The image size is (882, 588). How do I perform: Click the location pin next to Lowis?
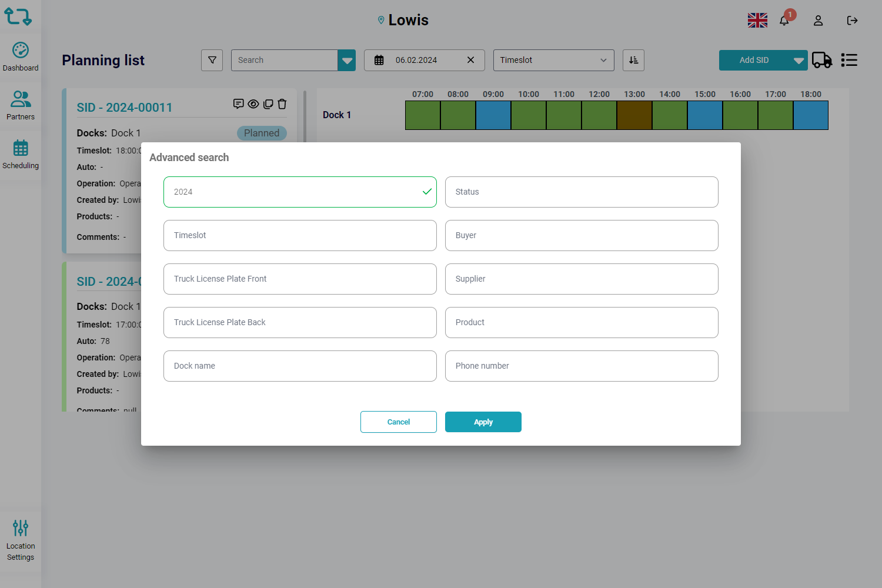click(x=381, y=20)
